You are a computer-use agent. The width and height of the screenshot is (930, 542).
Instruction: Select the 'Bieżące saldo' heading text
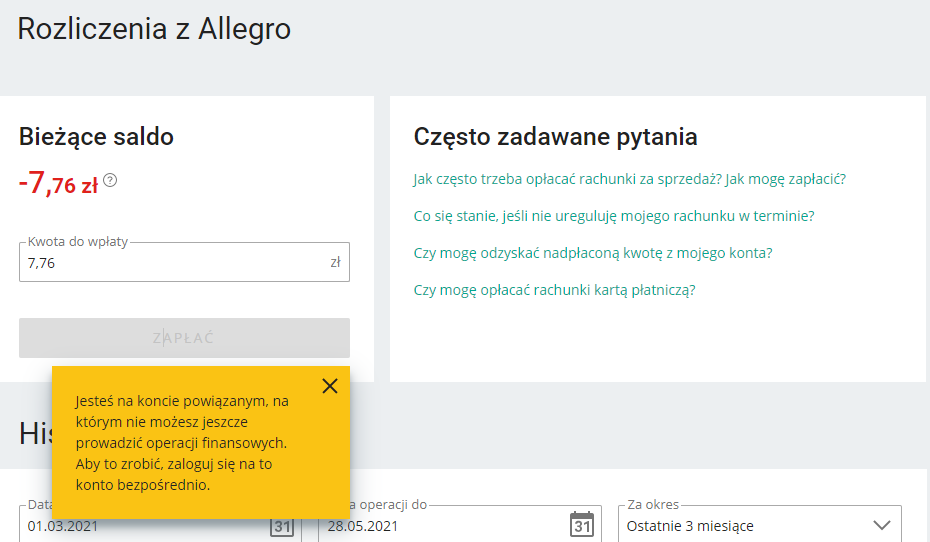coord(96,137)
